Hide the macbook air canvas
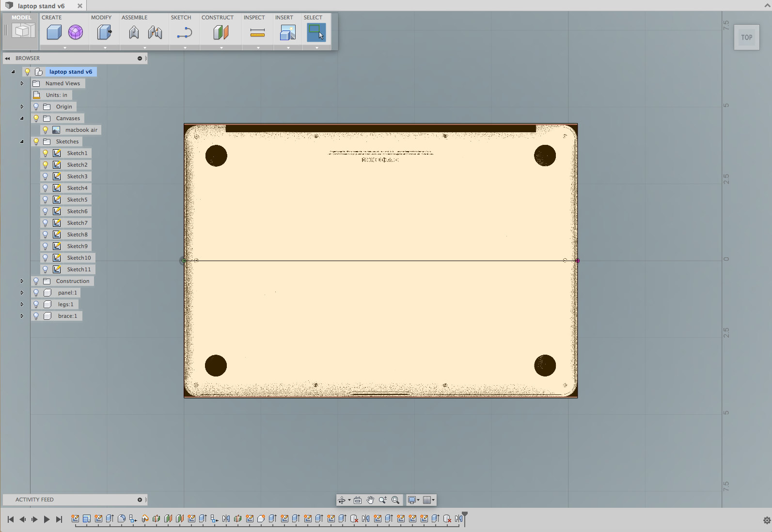The height and width of the screenshot is (532, 772). [46, 130]
